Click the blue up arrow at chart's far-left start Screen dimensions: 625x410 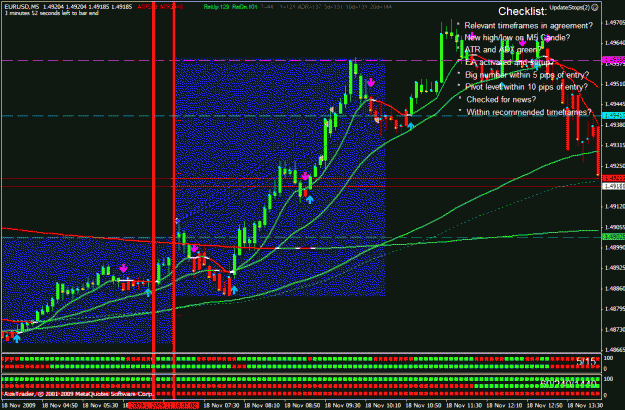pyautogui.click(x=17, y=339)
